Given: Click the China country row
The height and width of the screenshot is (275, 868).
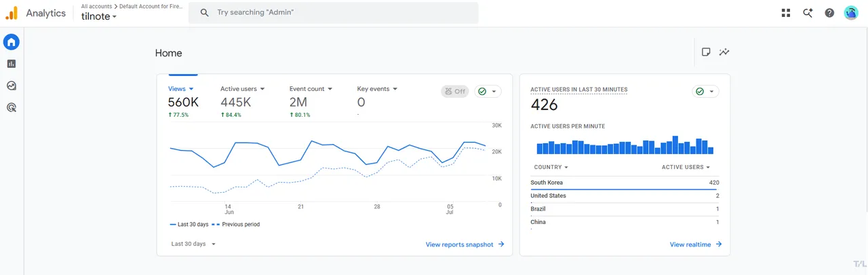Looking at the screenshot, I should click(x=625, y=222).
